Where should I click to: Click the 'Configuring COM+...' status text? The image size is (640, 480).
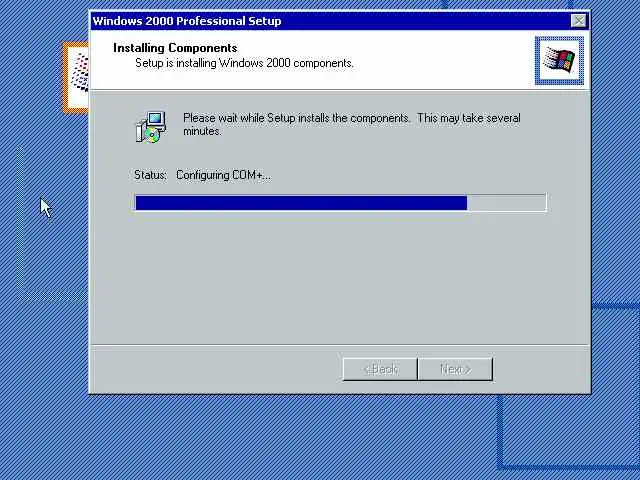(x=224, y=175)
